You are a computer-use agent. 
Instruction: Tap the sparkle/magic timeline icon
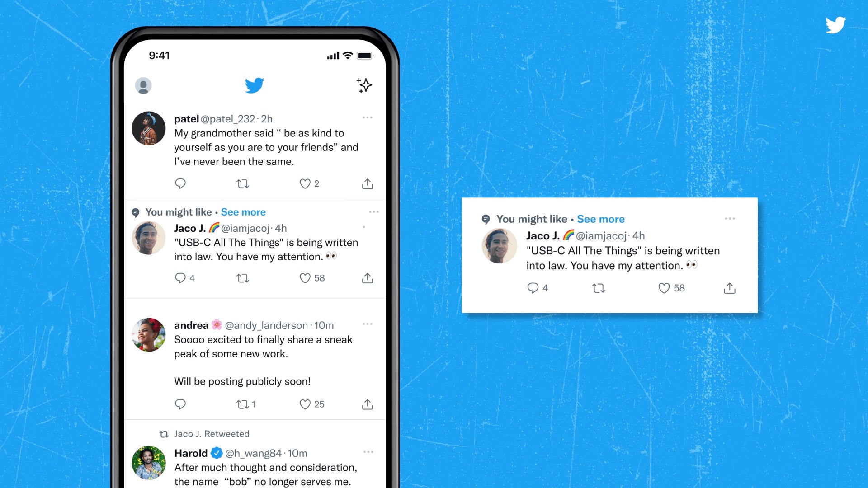[x=364, y=85]
